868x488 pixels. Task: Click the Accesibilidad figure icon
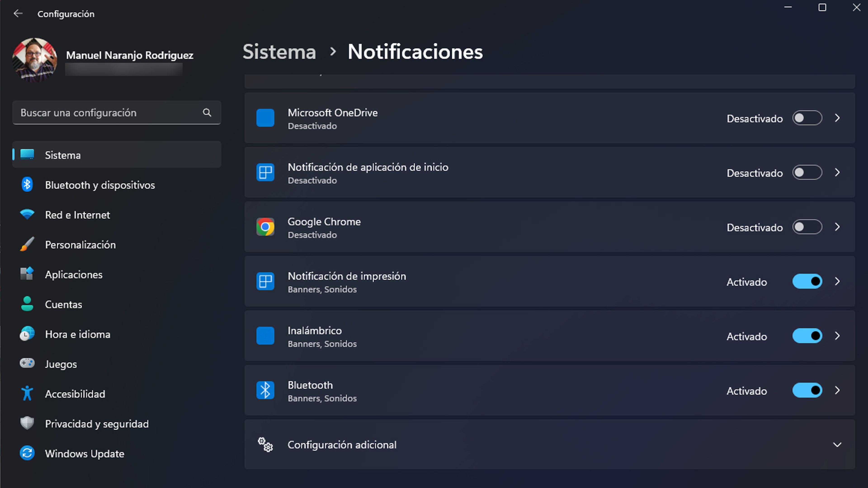point(27,393)
